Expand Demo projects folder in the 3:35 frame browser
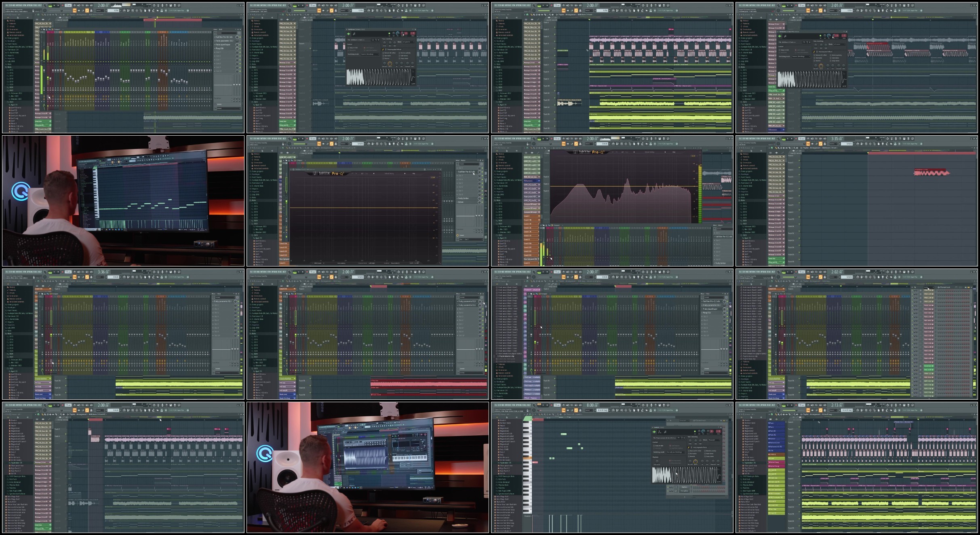Screen dimensions: 980x535 click(x=746, y=172)
